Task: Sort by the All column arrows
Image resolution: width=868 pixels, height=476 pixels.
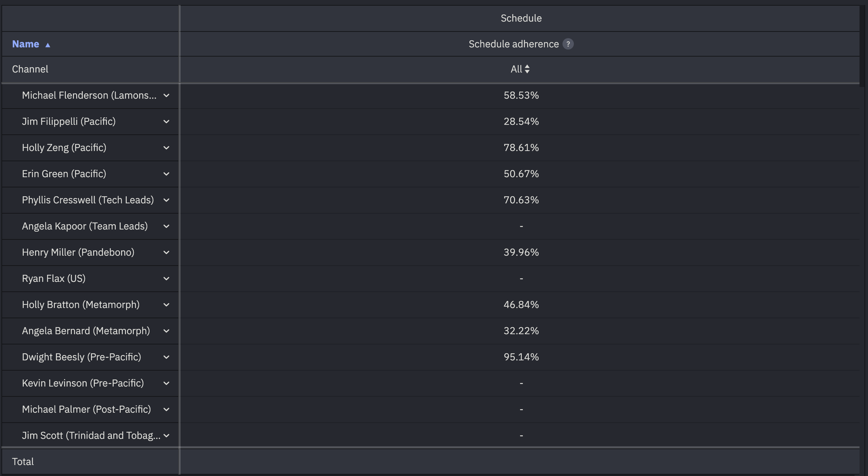Action: tap(527, 69)
